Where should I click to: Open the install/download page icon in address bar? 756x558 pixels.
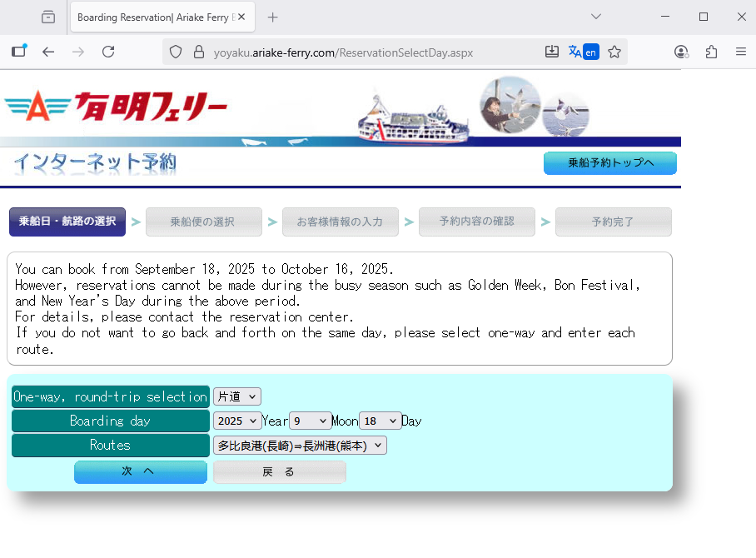pos(551,52)
